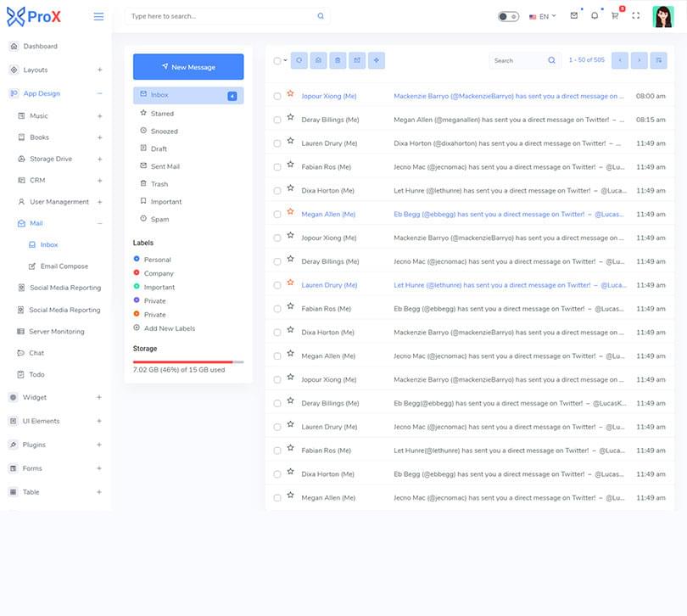Check the Jopour Xiong 08:00 am email checkbox
The width and height of the screenshot is (687, 616).
click(x=277, y=97)
